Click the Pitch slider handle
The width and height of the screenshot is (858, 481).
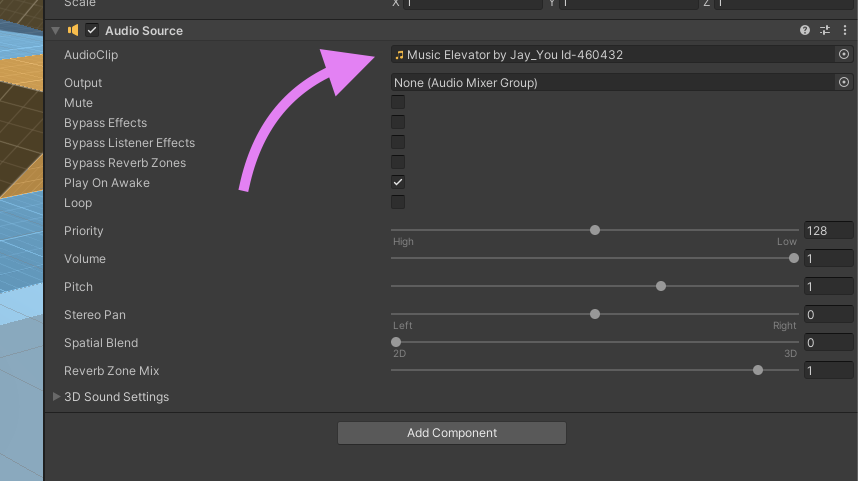pos(661,286)
